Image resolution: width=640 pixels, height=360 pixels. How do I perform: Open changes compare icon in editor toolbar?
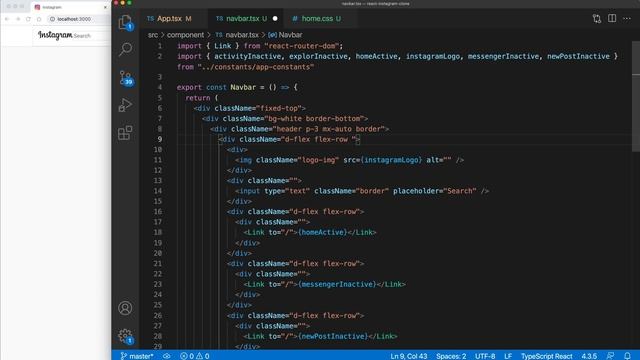point(597,18)
